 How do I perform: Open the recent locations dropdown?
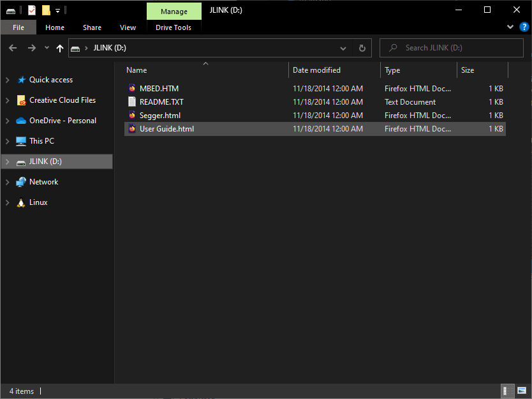(47, 48)
